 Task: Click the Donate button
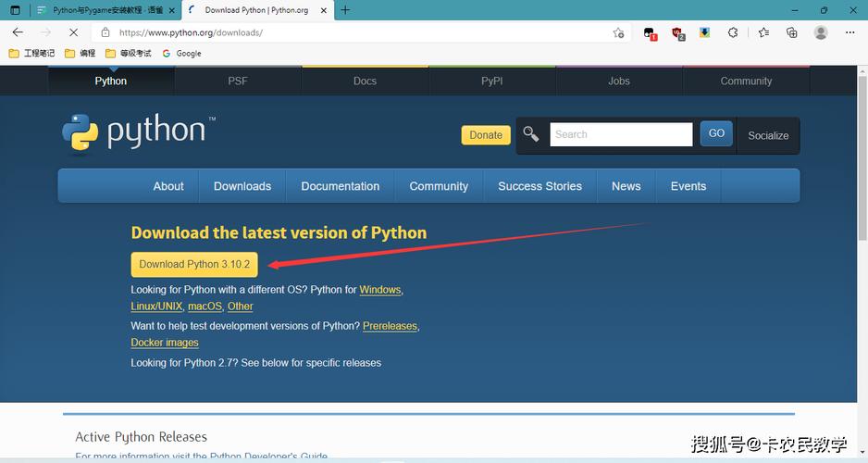coord(486,135)
